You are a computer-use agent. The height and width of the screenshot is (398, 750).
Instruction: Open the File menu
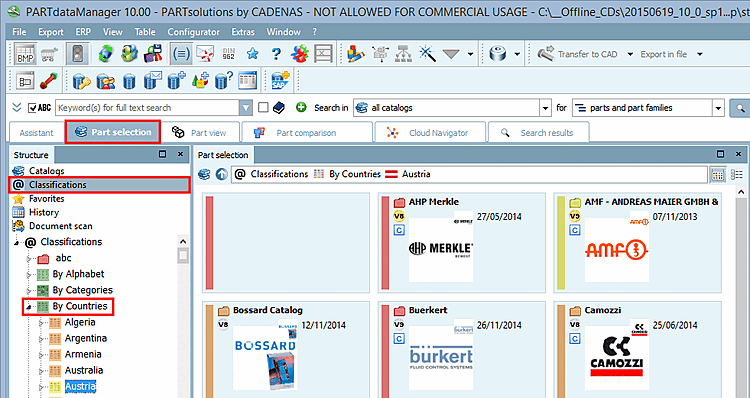[19, 32]
